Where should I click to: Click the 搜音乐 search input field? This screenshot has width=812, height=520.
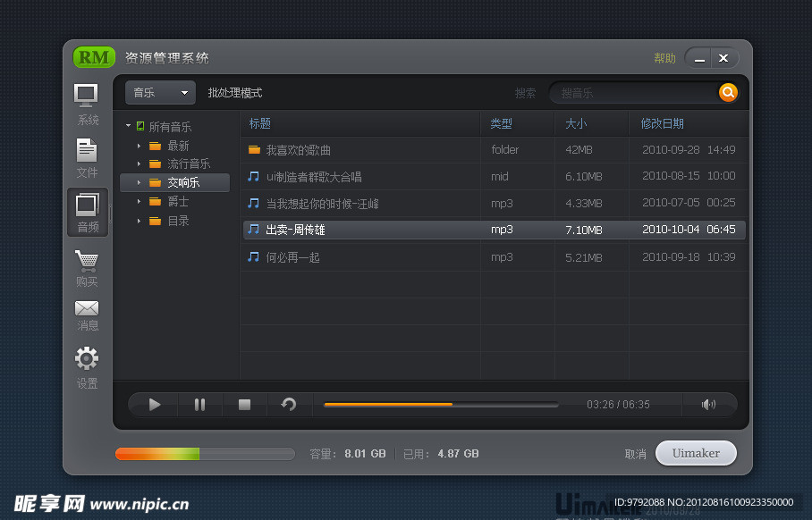tap(635, 93)
